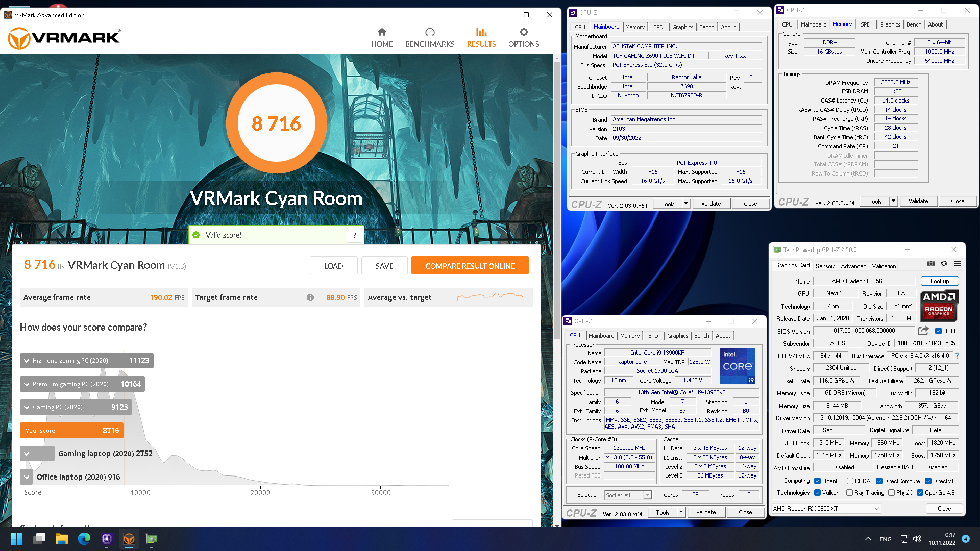Open Microsoft Edge from the taskbar
Viewport: 980px width, 551px height.
click(x=84, y=539)
